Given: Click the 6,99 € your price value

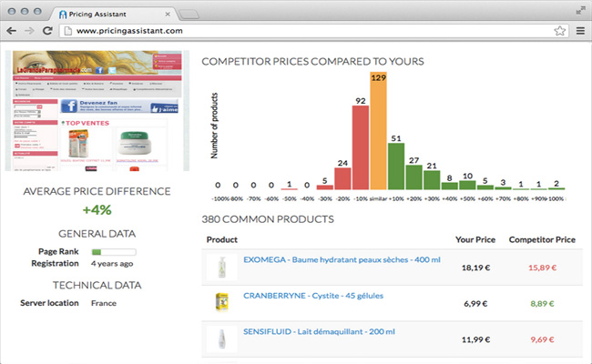Looking at the screenshot, I should (475, 304).
